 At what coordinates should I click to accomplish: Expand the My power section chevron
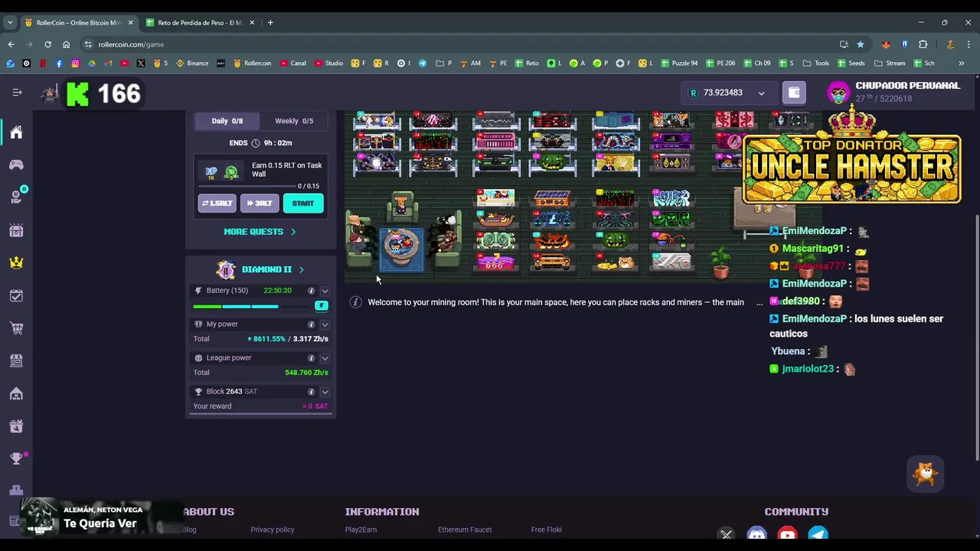(x=325, y=324)
